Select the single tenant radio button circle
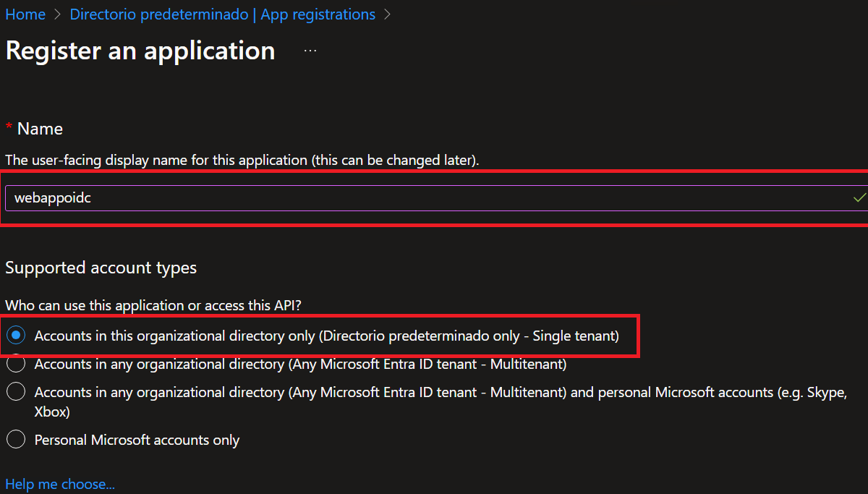 (16, 336)
